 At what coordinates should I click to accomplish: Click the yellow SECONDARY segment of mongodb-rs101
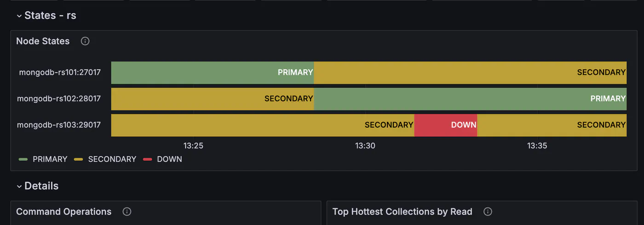(x=470, y=73)
